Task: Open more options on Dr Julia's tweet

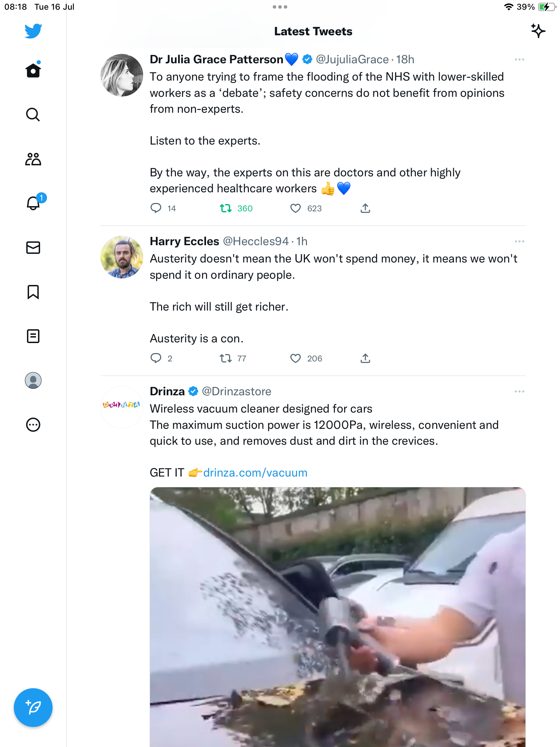Action: click(x=519, y=59)
